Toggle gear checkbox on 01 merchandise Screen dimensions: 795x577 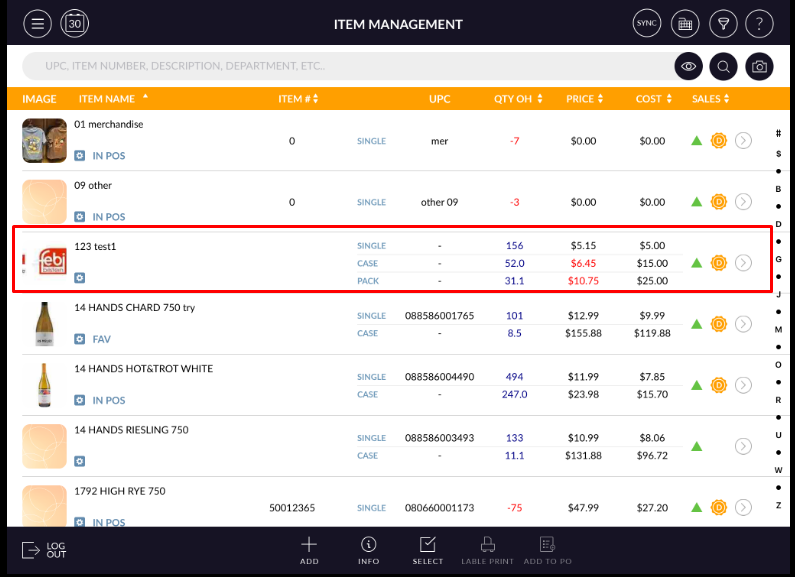coord(80,156)
